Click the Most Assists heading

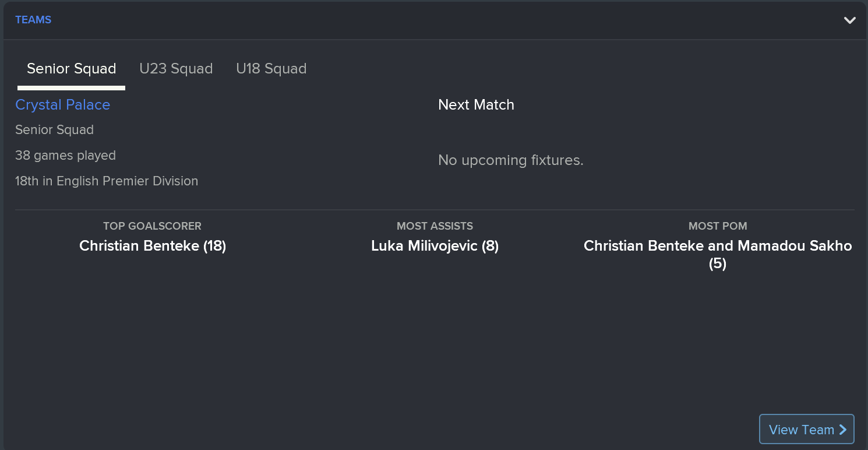click(435, 226)
